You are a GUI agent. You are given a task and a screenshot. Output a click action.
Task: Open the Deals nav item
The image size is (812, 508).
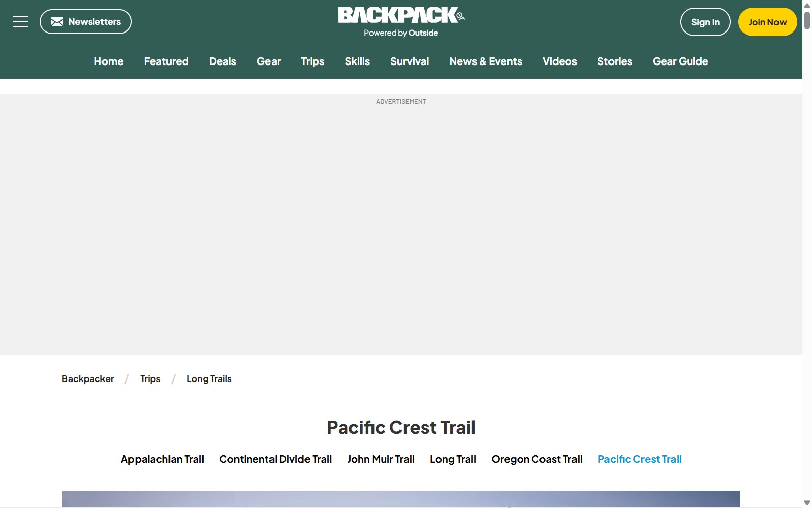(223, 61)
